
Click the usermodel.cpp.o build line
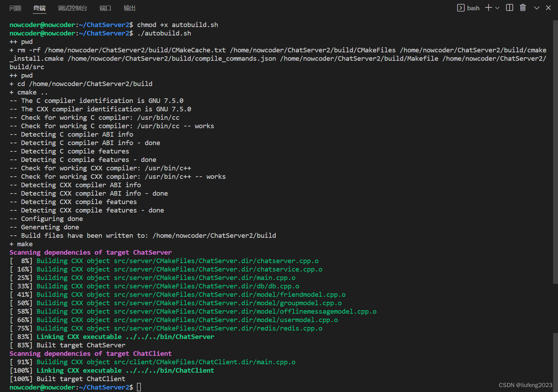[174, 320]
